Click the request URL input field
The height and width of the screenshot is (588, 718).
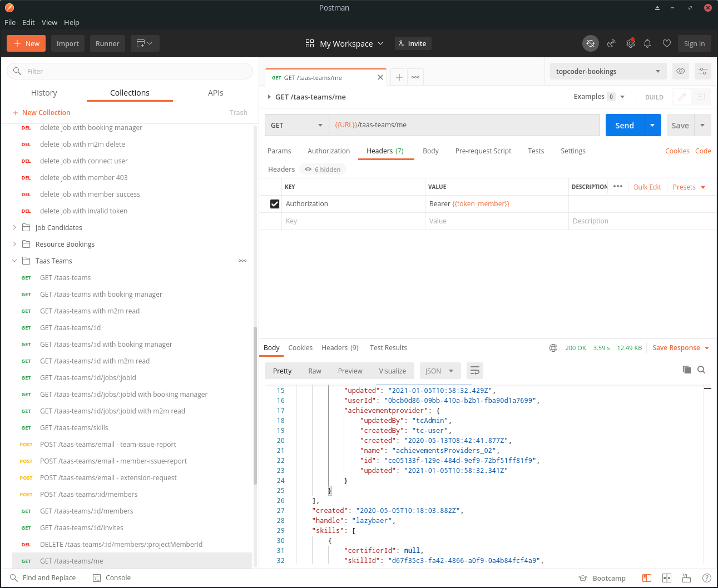[464, 125]
